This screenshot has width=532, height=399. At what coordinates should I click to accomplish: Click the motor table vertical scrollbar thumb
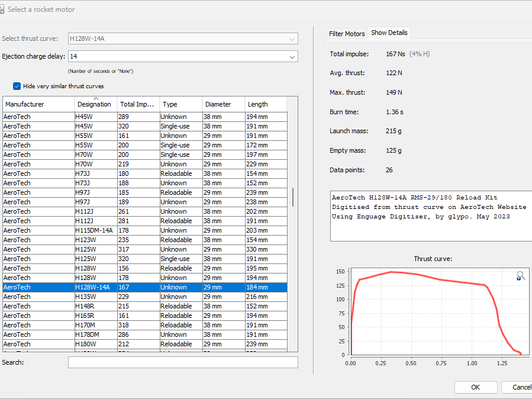tap(292, 197)
